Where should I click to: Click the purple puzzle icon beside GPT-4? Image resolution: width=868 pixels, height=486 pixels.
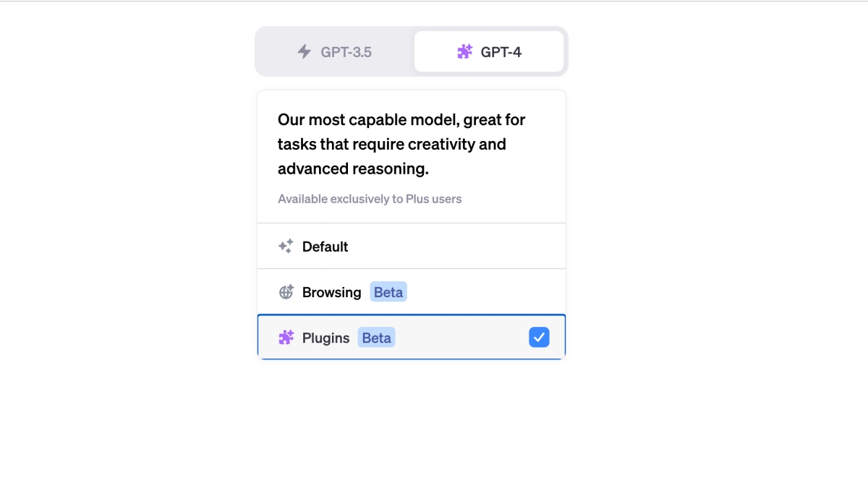465,52
